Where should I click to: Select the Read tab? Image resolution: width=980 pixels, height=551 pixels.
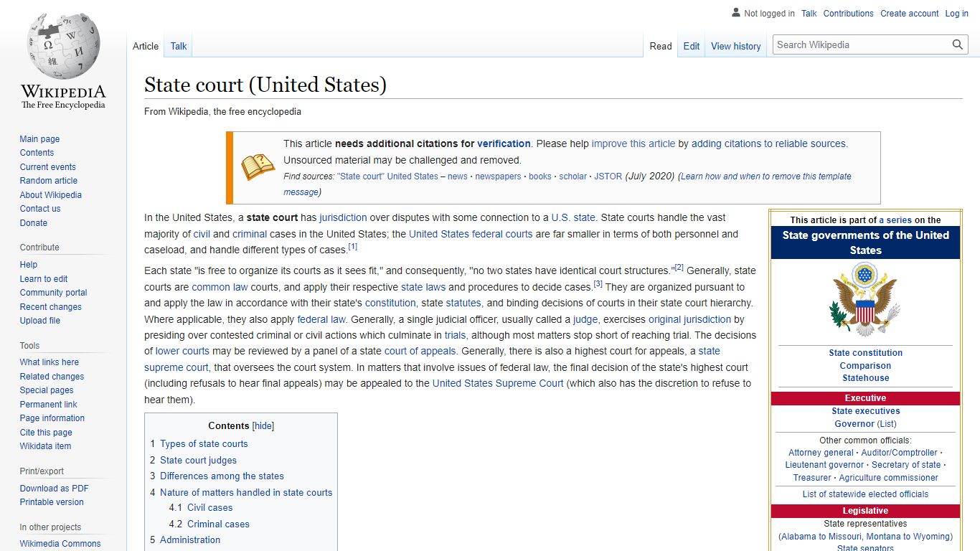click(661, 46)
